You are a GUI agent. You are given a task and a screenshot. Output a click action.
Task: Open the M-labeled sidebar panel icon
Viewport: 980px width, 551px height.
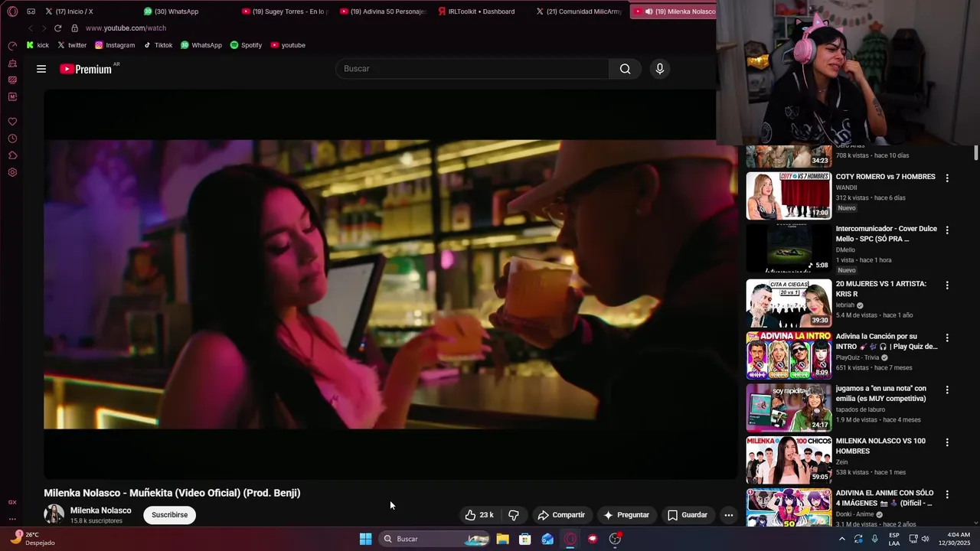pyautogui.click(x=12, y=96)
